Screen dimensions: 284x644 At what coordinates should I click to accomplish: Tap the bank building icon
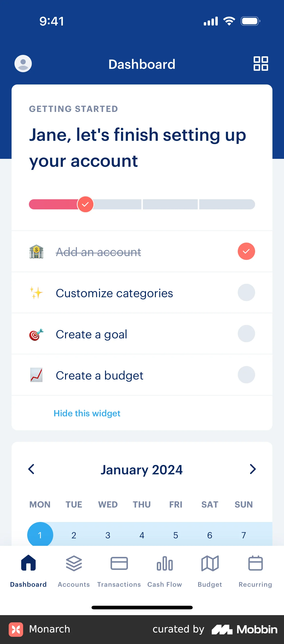click(x=36, y=251)
